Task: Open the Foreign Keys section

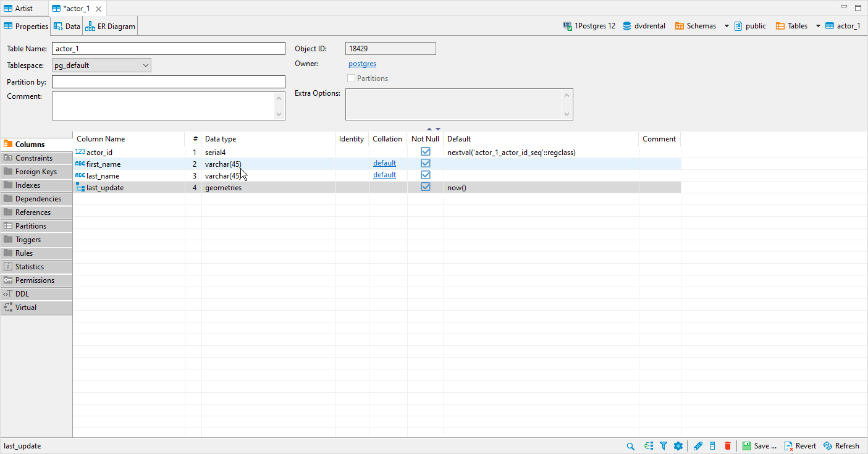Action: (36, 172)
